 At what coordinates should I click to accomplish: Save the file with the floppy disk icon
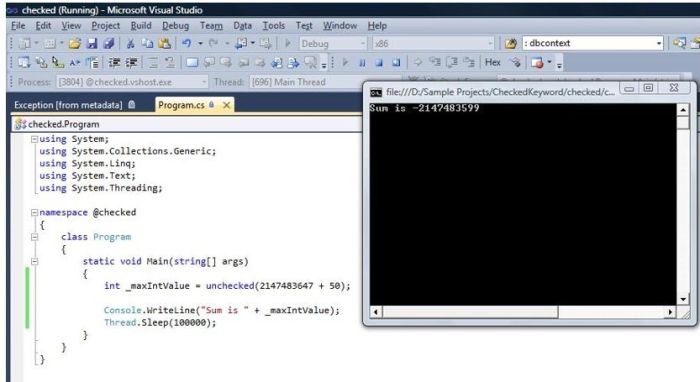pyautogui.click(x=92, y=43)
